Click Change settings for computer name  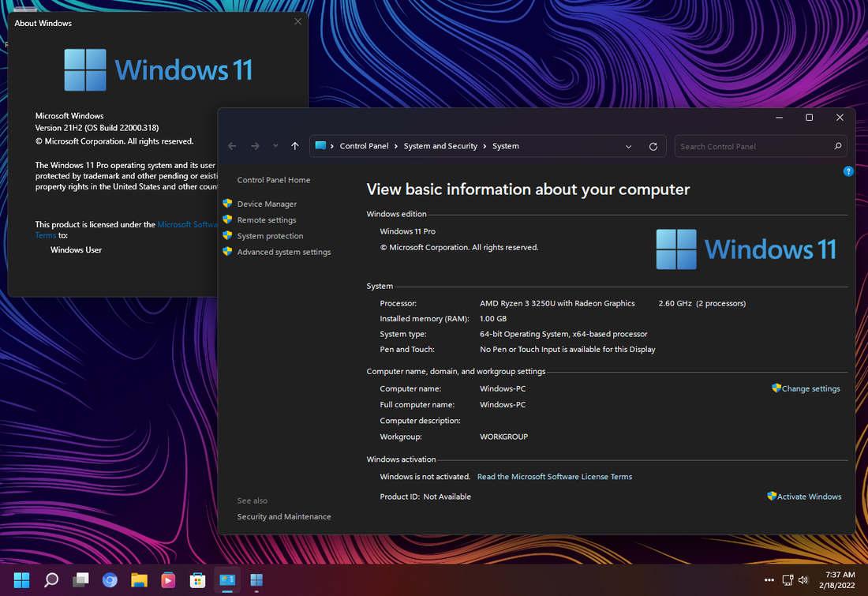[811, 389]
